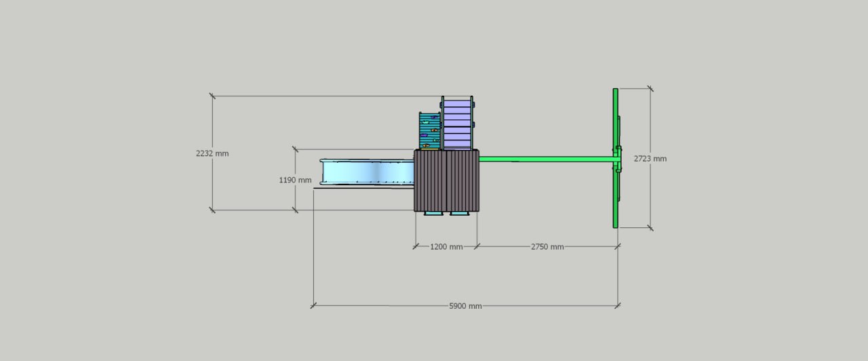Select the 5900 mm overall length dimension

465,306
